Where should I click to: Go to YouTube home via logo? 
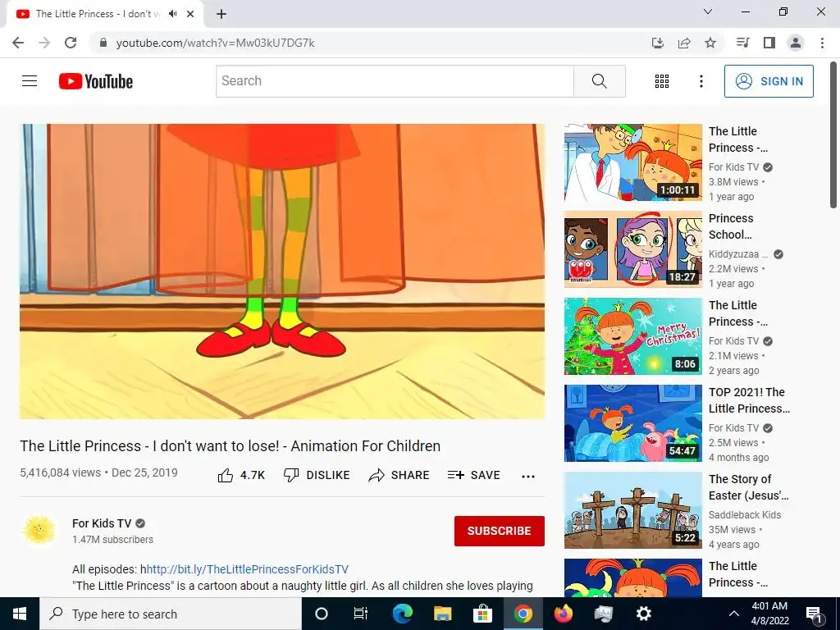pos(96,81)
